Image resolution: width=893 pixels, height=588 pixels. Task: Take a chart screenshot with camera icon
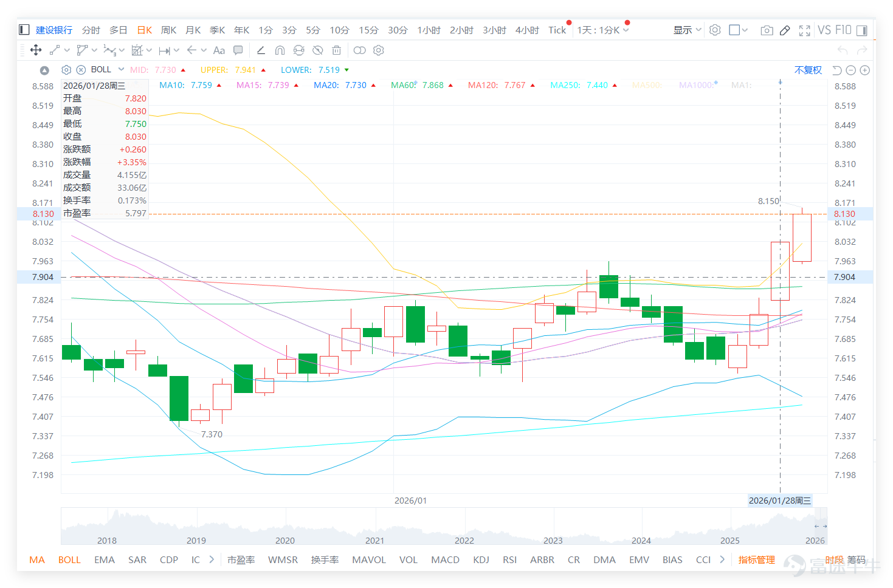[767, 30]
